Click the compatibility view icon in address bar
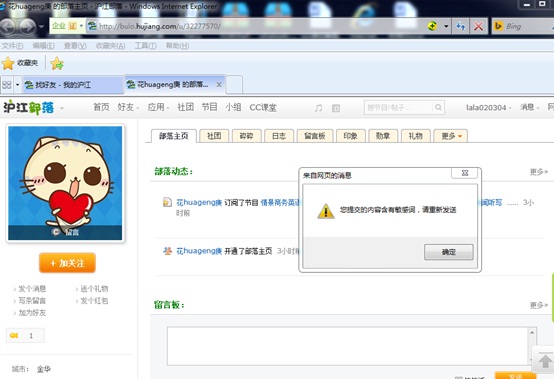Image resolution: width=554 pixels, height=379 pixels. tap(432, 26)
